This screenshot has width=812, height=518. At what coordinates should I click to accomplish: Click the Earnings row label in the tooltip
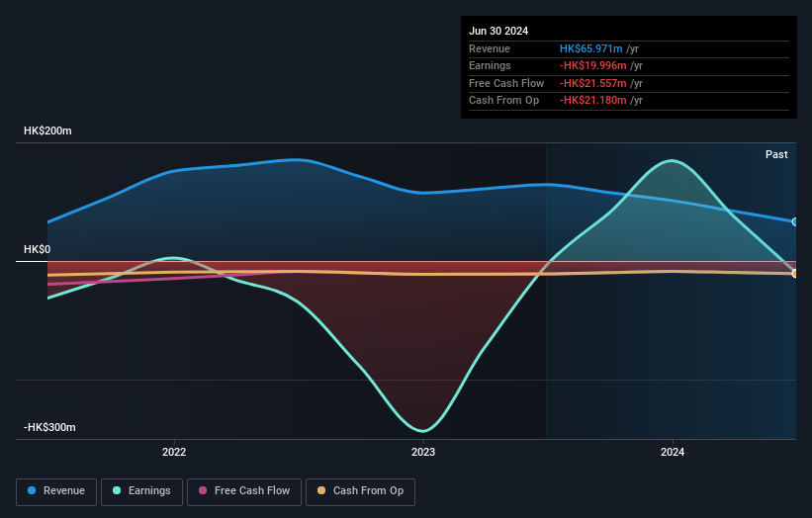pyautogui.click(x=490, y=65)
